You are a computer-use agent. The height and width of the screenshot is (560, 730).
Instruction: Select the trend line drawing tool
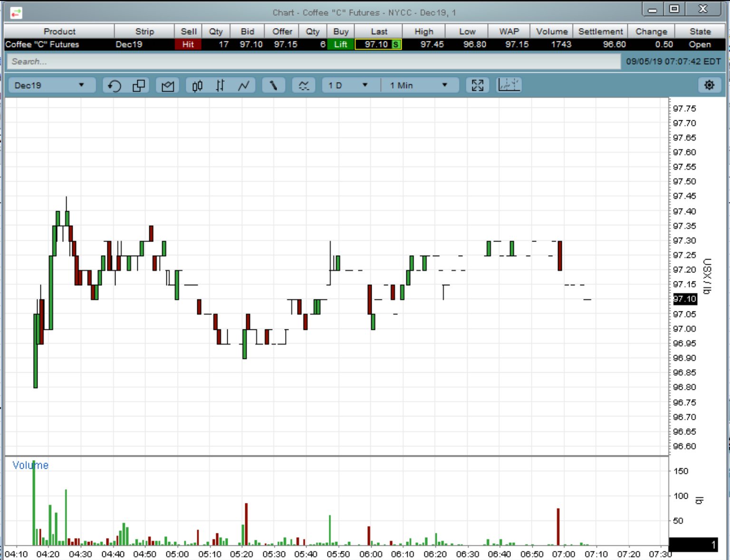[273, 86]
